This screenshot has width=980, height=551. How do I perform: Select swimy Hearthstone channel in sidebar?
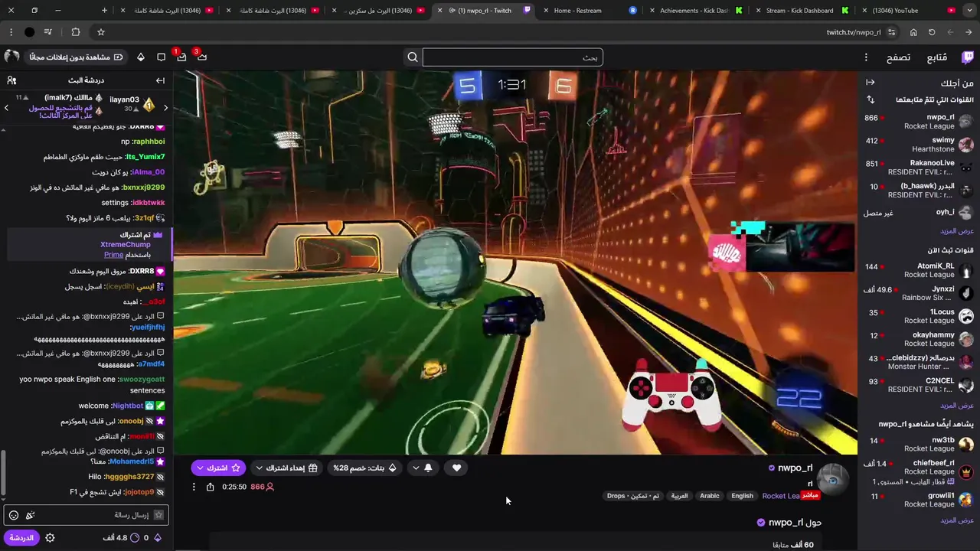pos(919,145)
